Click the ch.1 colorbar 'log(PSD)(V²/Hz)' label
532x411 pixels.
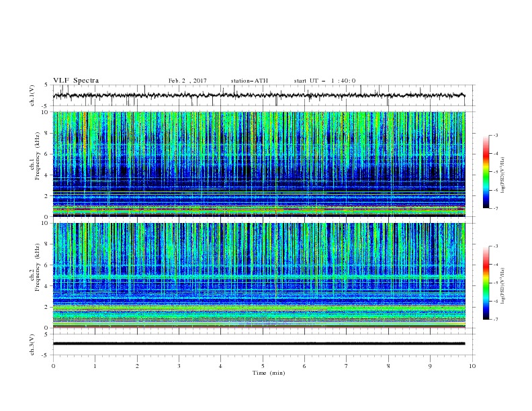(x=503, y=175)
